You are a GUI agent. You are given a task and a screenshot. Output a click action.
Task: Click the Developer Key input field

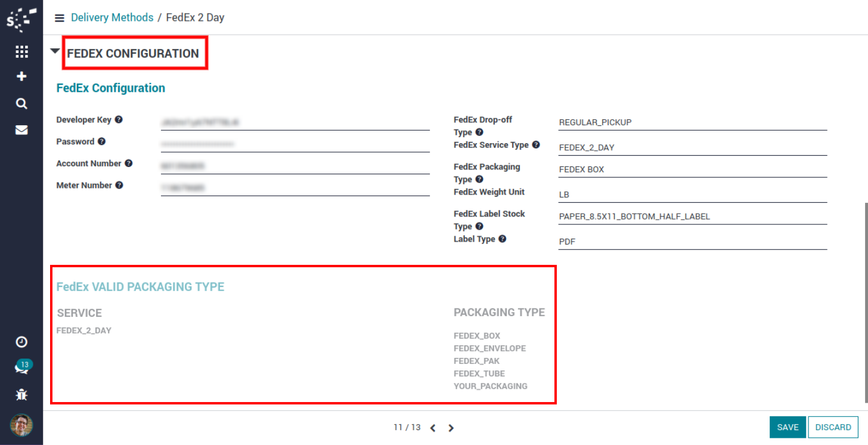tap(295, 122)
